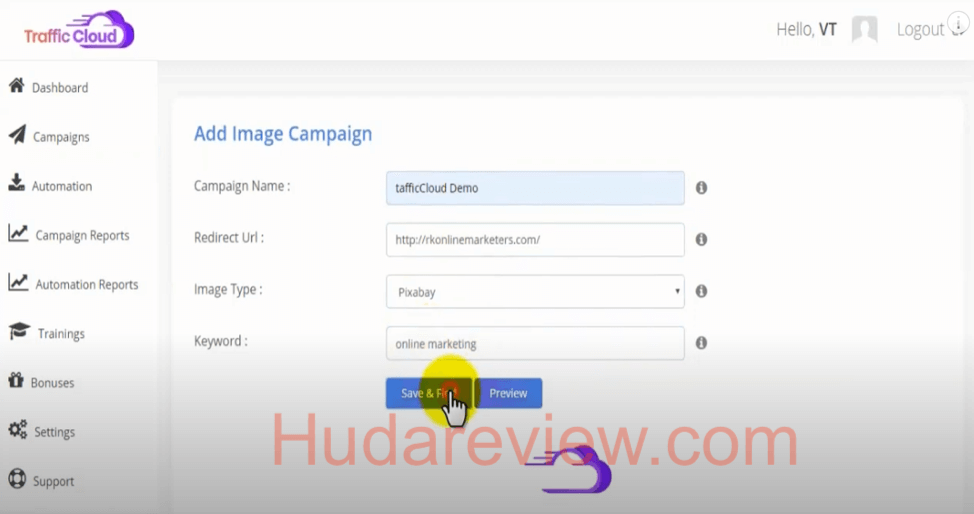This screenshot has width=974, height=514.
Task: Click the Redirect Url label
Action: click(x=229, y=237)
